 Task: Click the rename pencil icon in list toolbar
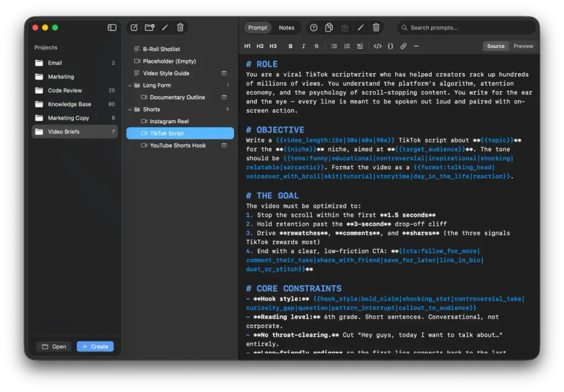pos(165,28)
